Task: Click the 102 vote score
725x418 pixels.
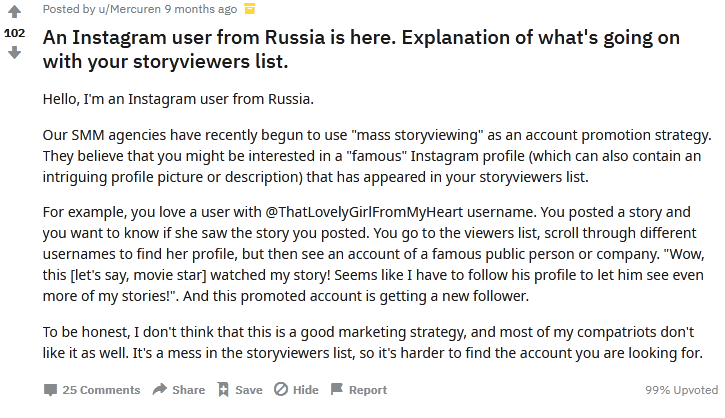Action: 14,33
